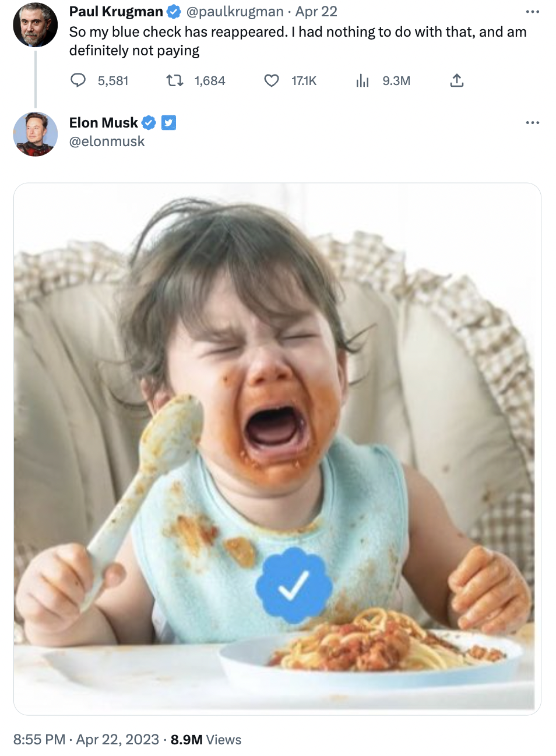Open more options on Elon Musk's tweet
The height and width of the screenshot is (756, 556).
(x=532, y=123)
